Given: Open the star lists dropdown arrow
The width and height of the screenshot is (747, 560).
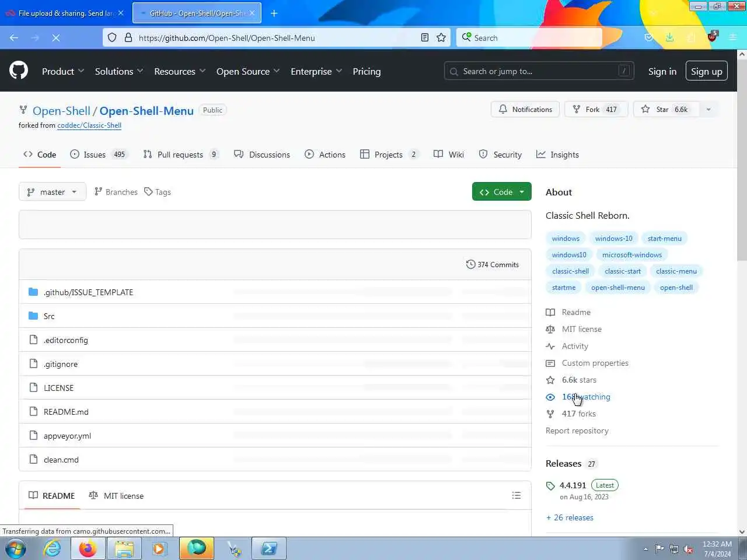Looking at the screenshot, I should tap(708, 109).
